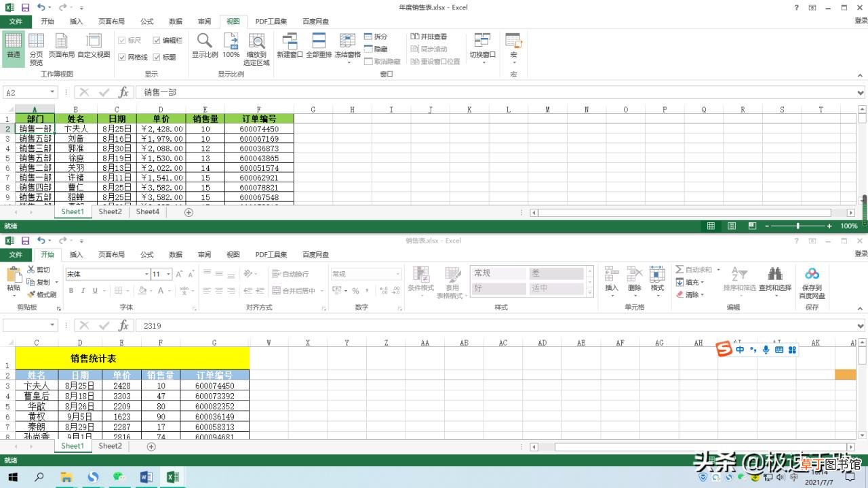Open number format 常规 dropdown
Image resolution: width=868 pixels, height=488 pixels.
[x=397, y=274]
